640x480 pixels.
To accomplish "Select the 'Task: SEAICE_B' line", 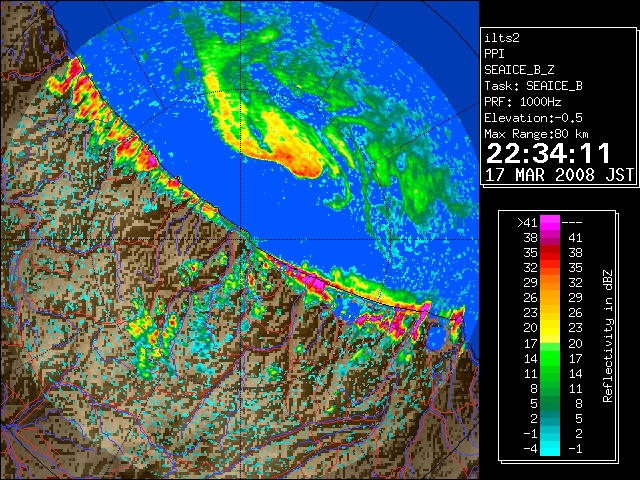I will (x=533, y=86).
